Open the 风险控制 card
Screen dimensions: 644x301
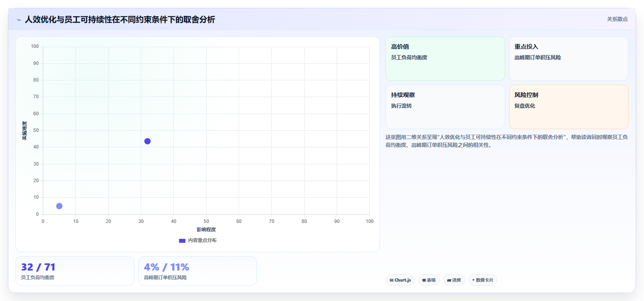point(569,107)
